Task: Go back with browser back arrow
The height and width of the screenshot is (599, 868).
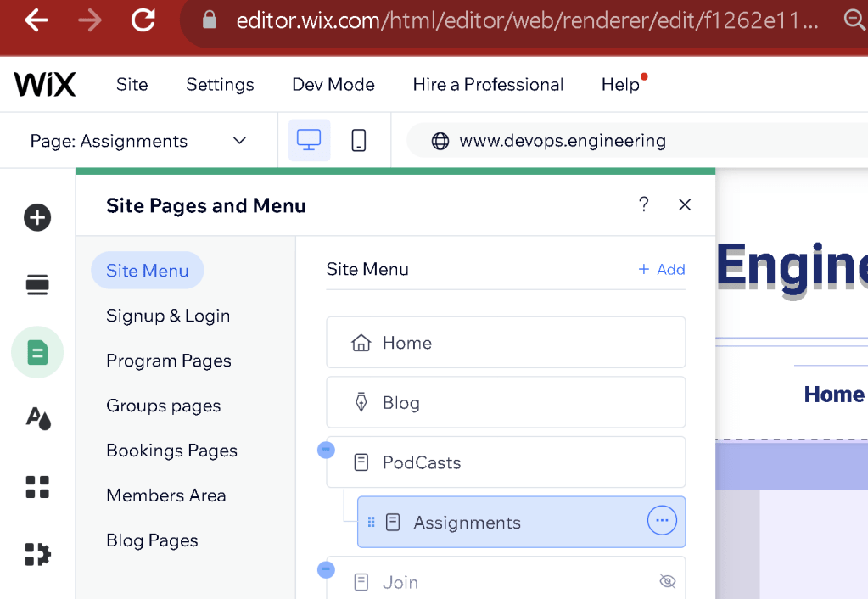Action: (36, 20)
